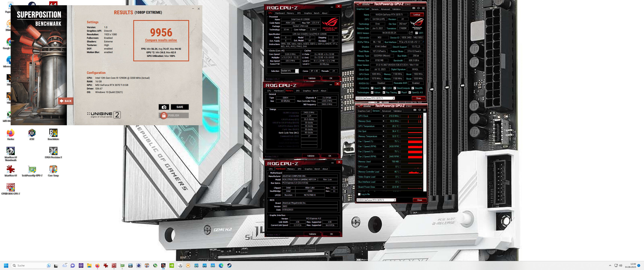Switch to Advanced tab in GPU-Z Graphics Card window
644x270 pixels.
[385, 9]
